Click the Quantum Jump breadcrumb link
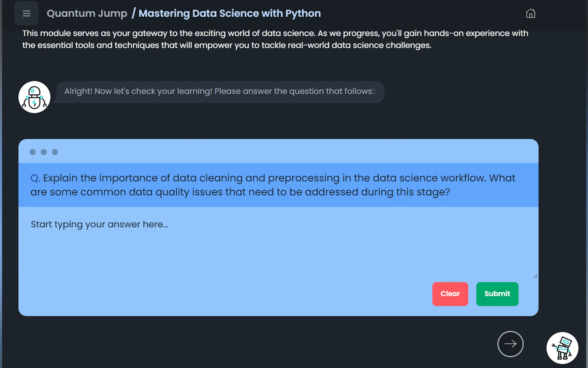The image size is (588, 368). click(x=87, y=13)
